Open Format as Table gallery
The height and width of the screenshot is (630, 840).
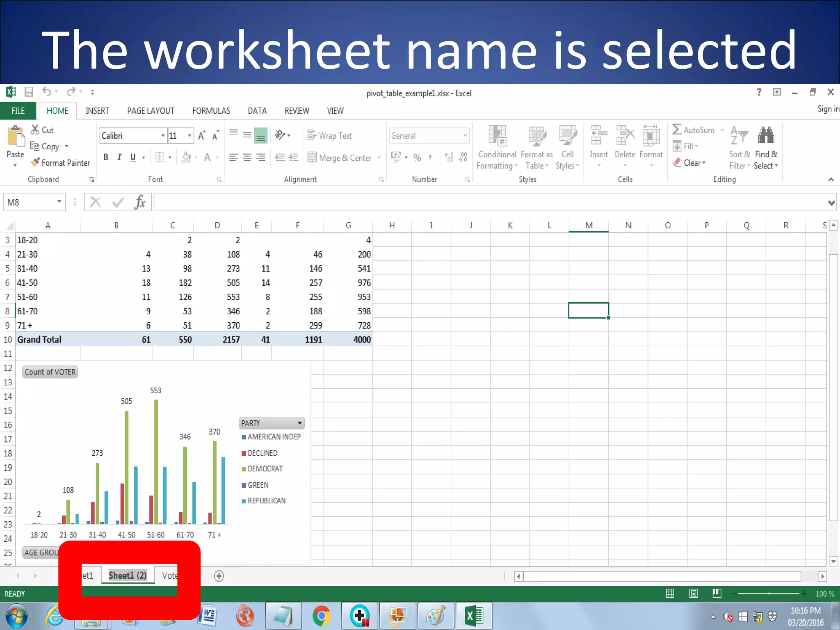point(537,148)
